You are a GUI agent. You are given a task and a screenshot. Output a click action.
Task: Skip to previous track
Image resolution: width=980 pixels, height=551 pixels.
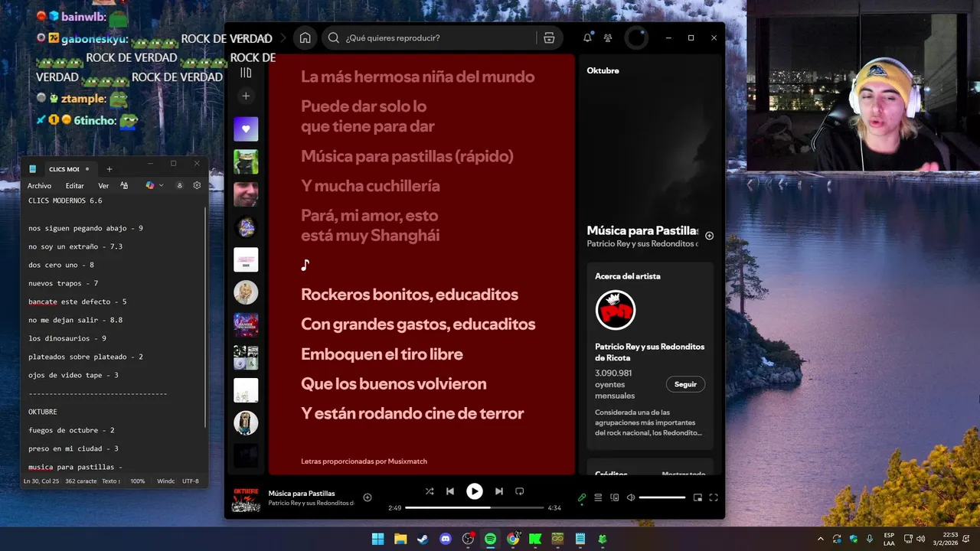pos(450,491)
